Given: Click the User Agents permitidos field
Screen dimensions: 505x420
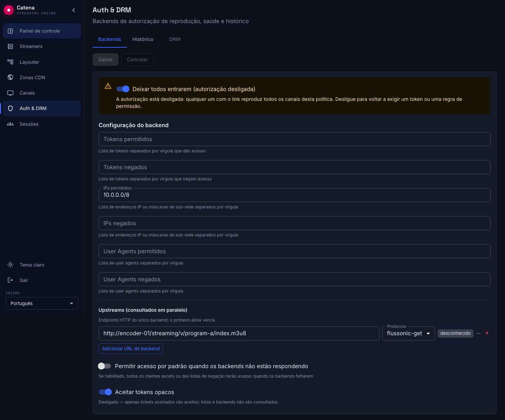Looking at the screenshot, I should tap(295, 251).
